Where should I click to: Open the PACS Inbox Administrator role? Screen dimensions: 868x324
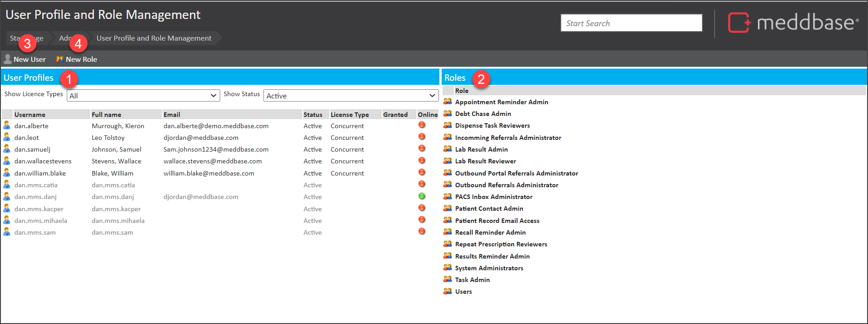[494, 197]
